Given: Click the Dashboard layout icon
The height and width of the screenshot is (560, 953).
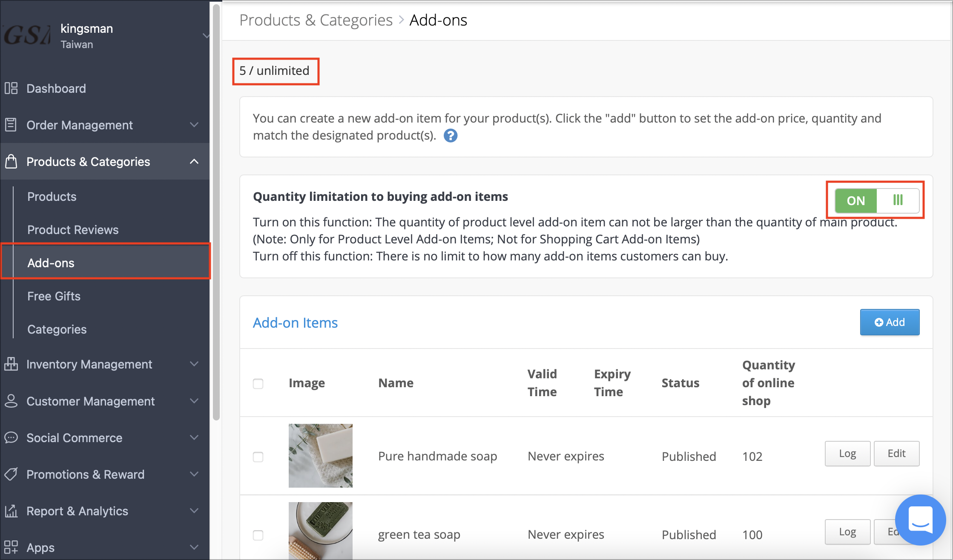Looking at the screenshot, I should click(11, 88).
